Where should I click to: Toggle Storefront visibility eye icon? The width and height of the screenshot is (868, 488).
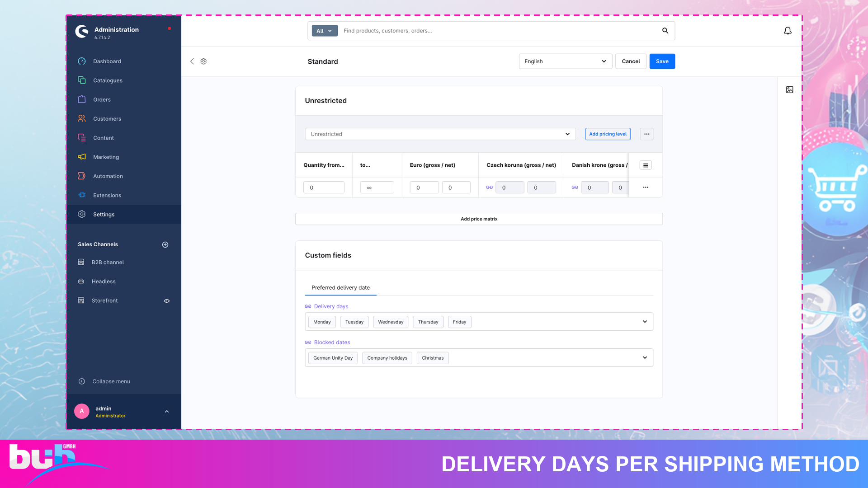(167, 301)
